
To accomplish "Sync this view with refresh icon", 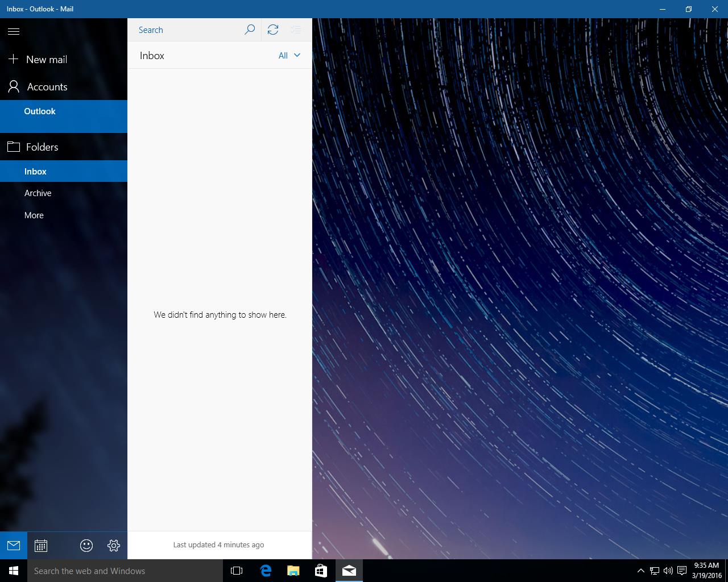I will point(273,30).
